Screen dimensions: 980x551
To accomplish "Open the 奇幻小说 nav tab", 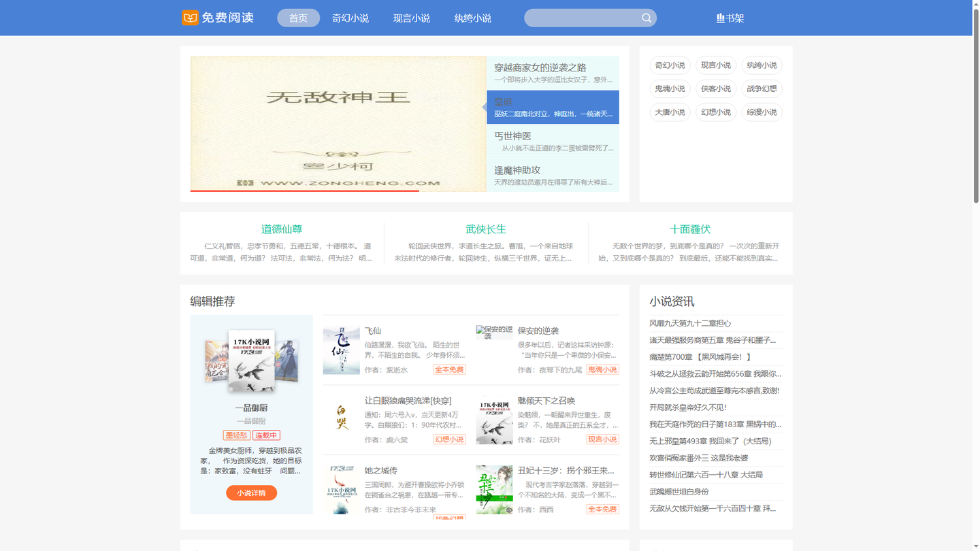I will click(350, 18).
